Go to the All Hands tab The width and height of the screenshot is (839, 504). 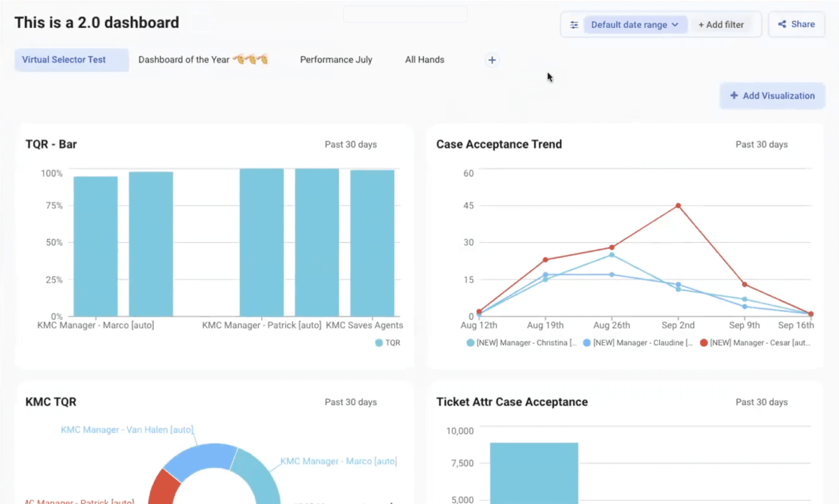click(x=424, y=60)
